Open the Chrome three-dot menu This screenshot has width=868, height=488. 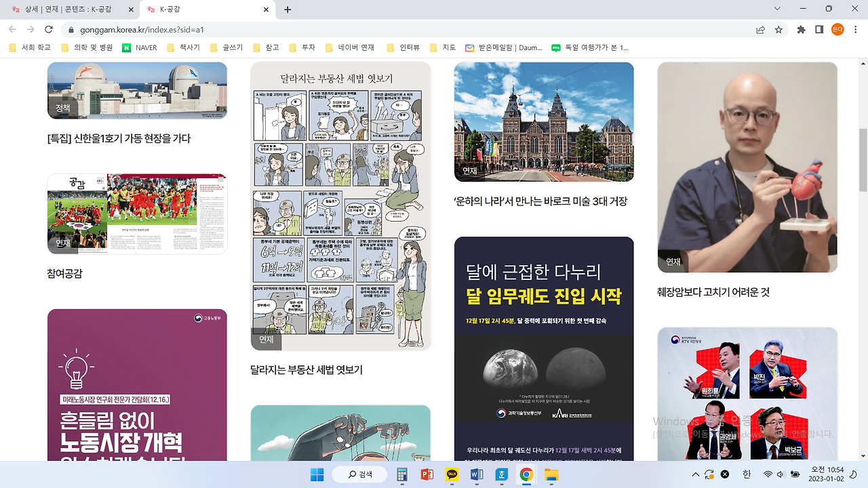(x=854, y=30)
